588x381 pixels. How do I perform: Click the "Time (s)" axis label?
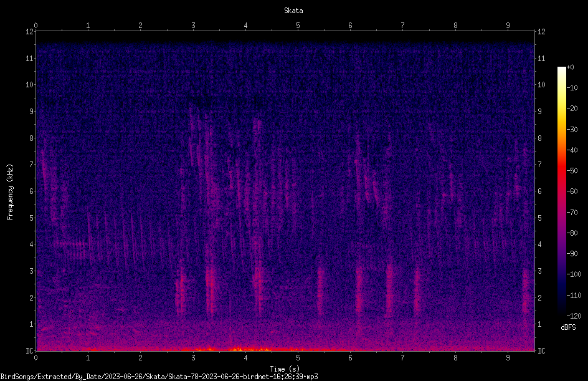click(x=285, y=369)
